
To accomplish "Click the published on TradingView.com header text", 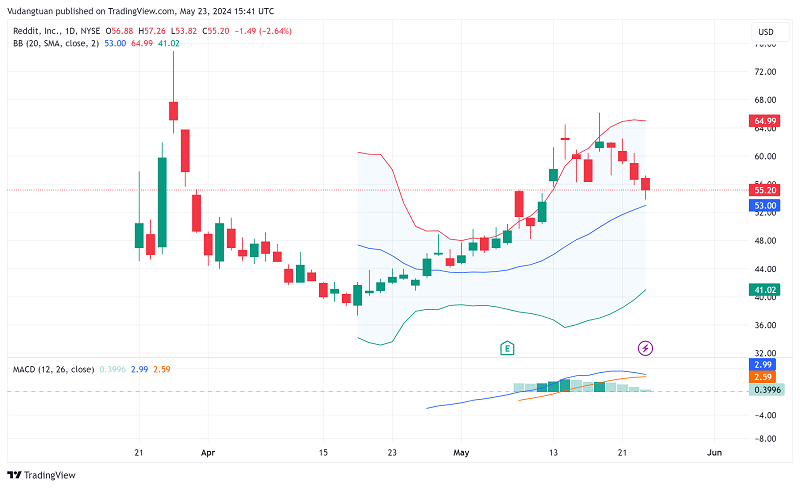I will (x=120, y=11).
